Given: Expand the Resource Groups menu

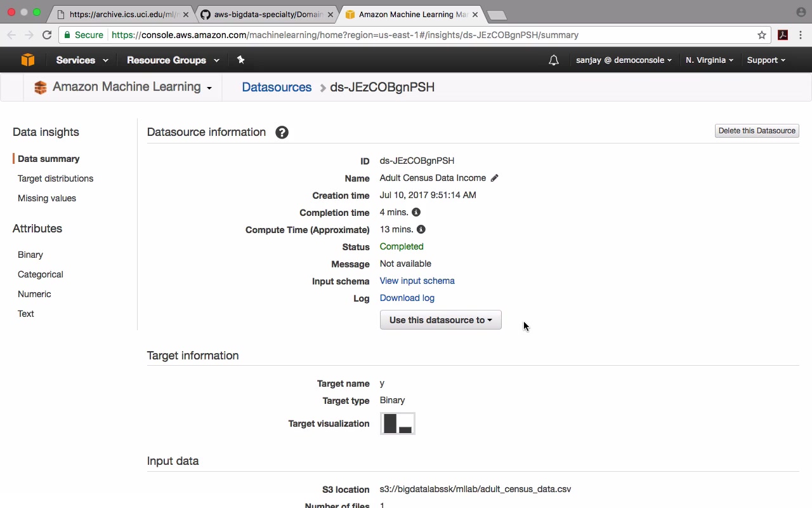Looking at the screenshot, I should coord(173,60).
